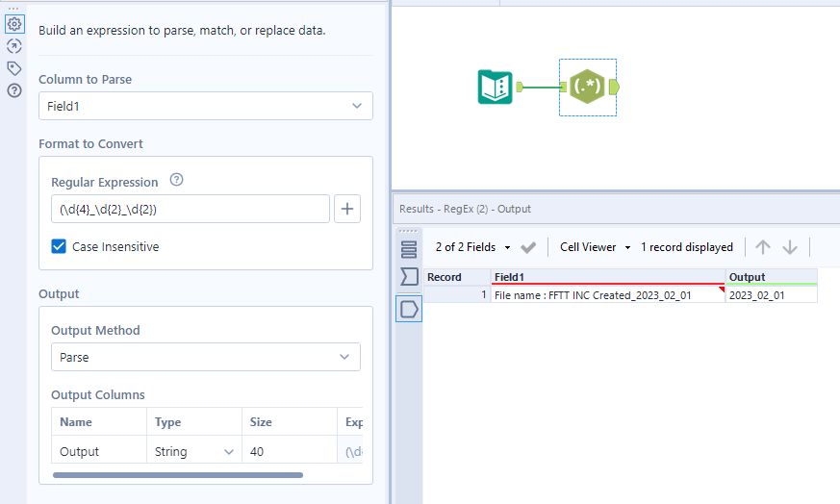Screen dimensions: 840x504
Task: Select the Input Data tool on canvas
Action: point(496,88)
